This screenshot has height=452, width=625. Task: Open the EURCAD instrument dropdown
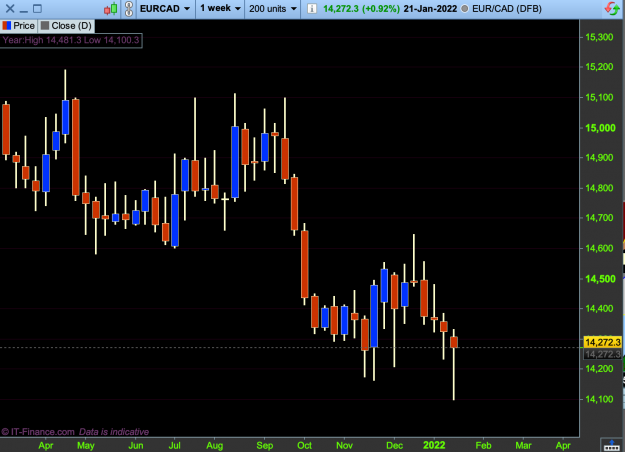(x=165, y=8)
